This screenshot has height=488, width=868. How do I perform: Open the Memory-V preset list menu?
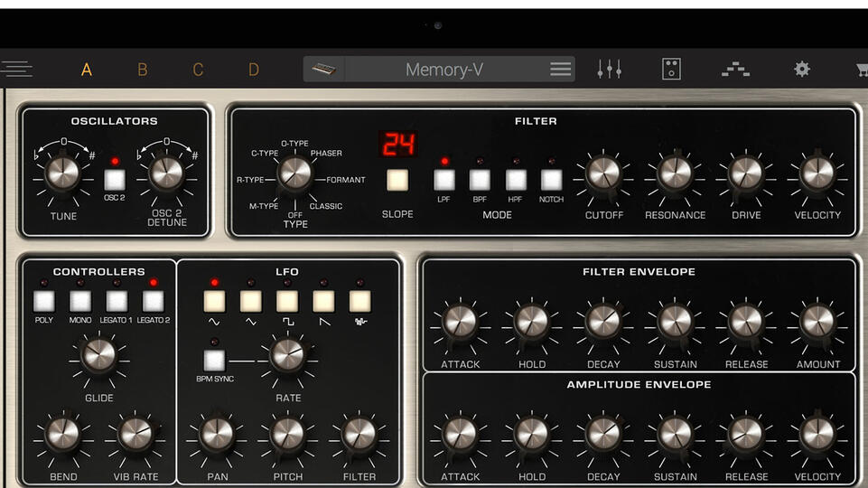[560, 70]
